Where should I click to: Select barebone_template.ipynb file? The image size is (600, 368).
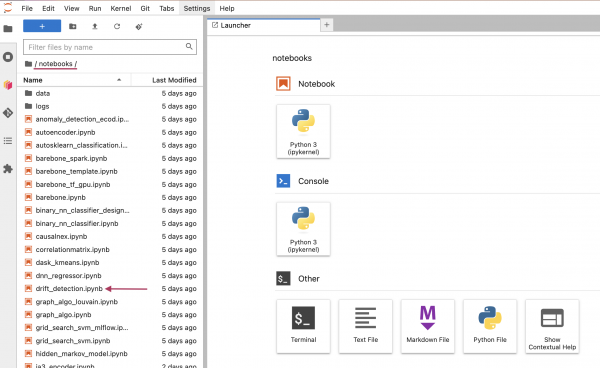(x=110, y=171)
